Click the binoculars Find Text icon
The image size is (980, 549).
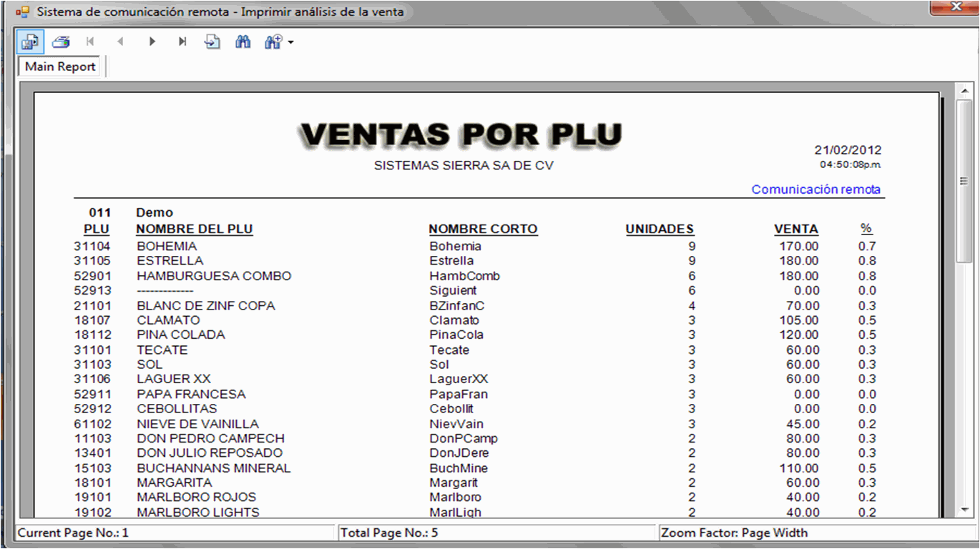tap(243, 42)
